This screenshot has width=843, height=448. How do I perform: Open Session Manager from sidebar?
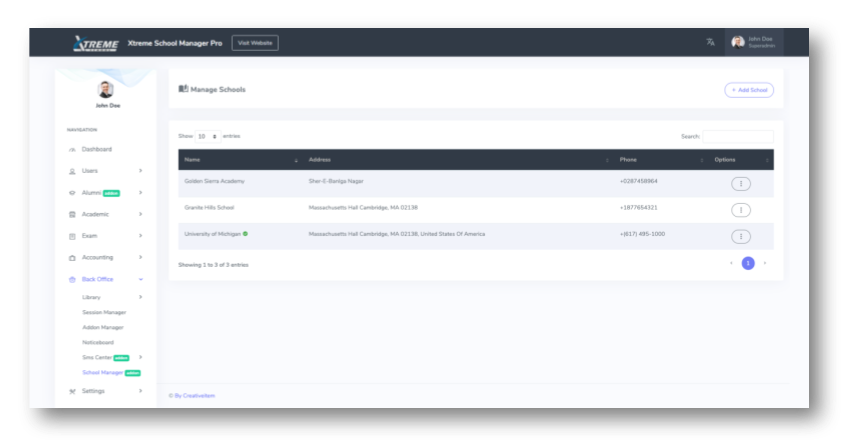[104, 312]
